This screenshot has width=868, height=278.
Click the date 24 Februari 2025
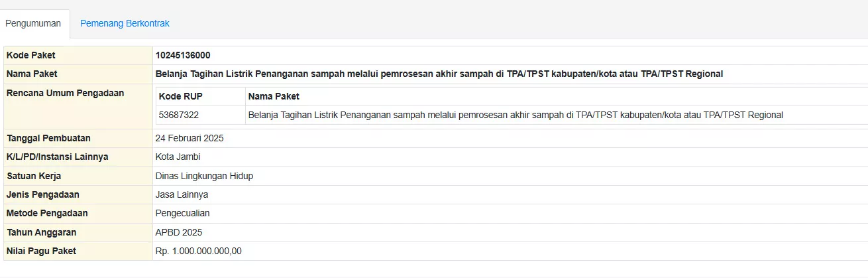click(190, 138)
